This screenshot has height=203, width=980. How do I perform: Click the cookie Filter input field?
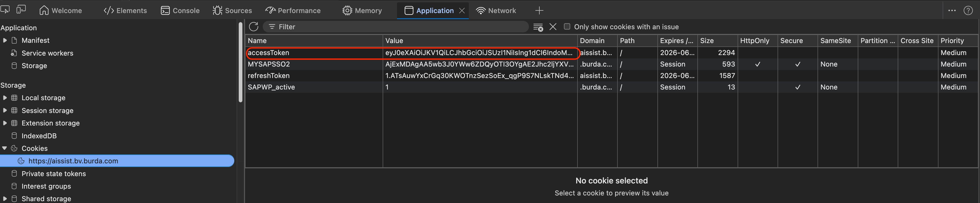point(396,27)
